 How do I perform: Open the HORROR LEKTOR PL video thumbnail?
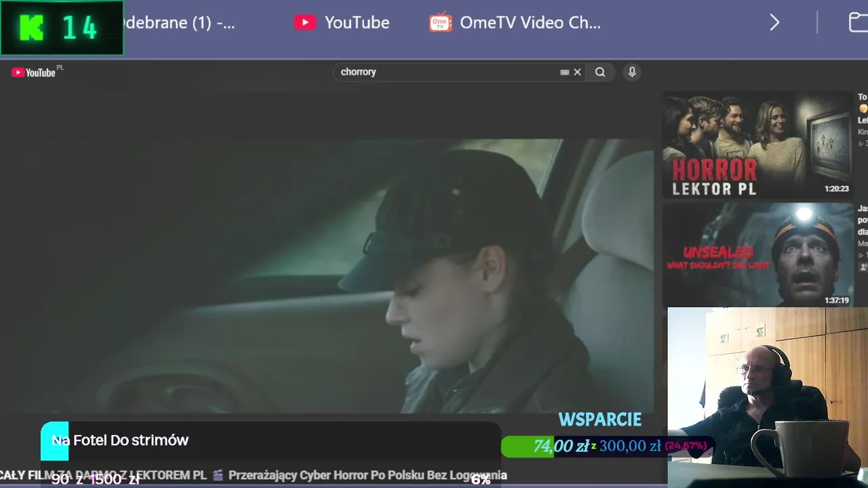(757, 144)
